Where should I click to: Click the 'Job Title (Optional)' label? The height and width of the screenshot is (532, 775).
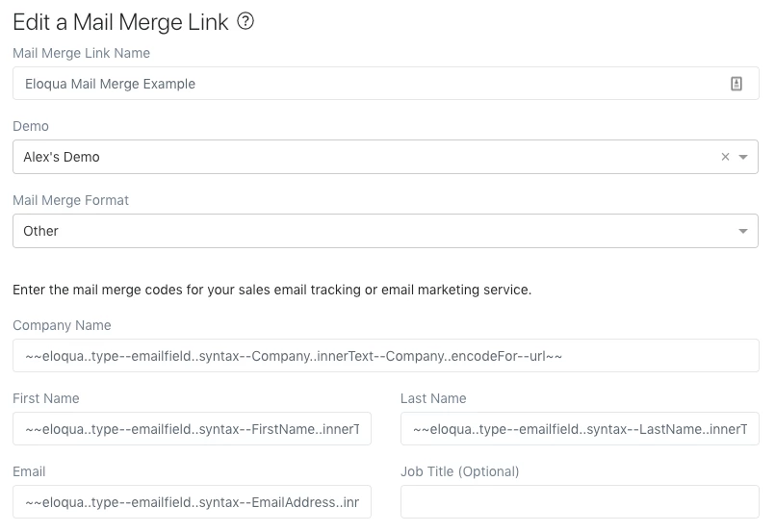click(460, 471)
